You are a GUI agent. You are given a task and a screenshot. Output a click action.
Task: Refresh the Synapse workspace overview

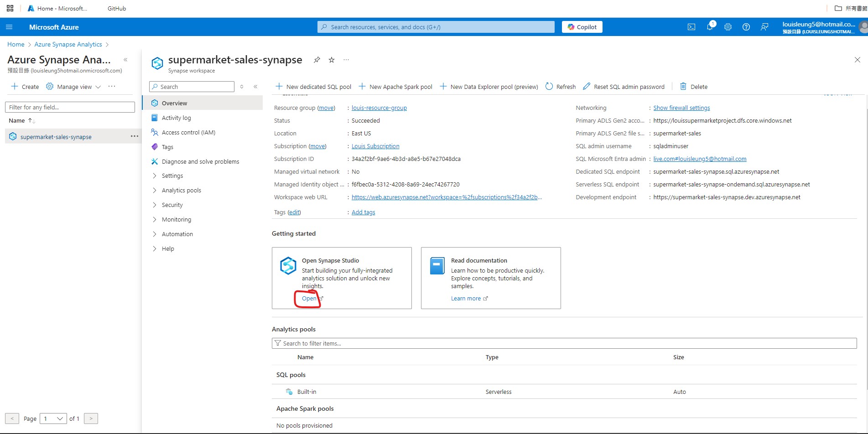(560, 87)
